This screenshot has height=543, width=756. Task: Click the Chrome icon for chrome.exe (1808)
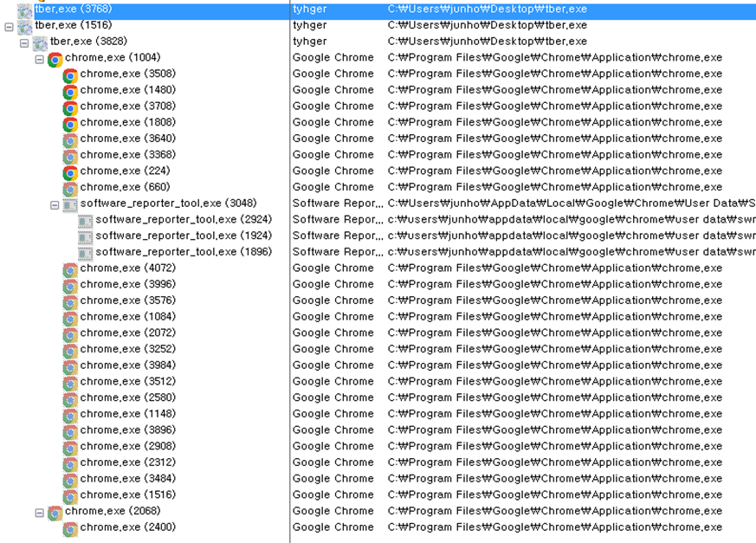[x=70, y=125]
